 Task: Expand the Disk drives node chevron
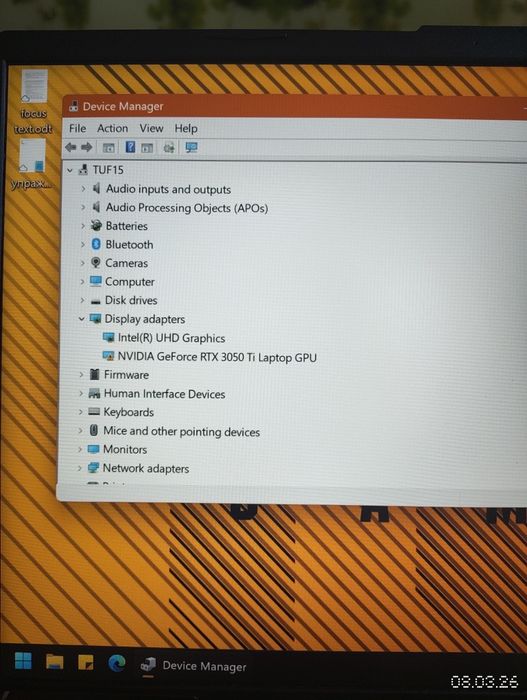(82, 300)
